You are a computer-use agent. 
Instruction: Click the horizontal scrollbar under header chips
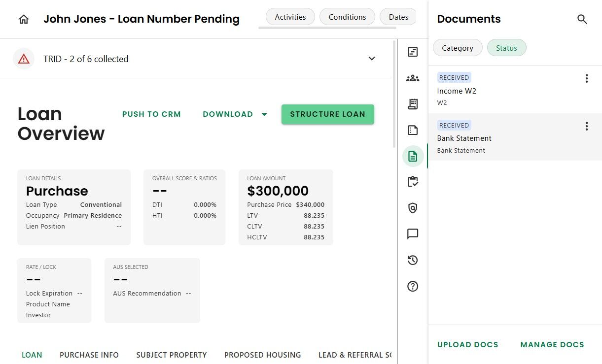pyautogui.click(x=327, y=28)
